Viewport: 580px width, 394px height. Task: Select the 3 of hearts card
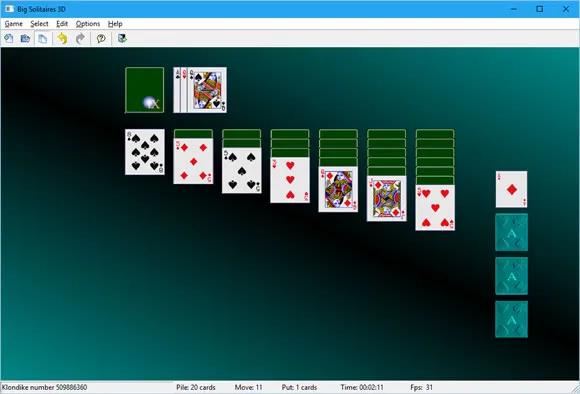coord(290,180)
